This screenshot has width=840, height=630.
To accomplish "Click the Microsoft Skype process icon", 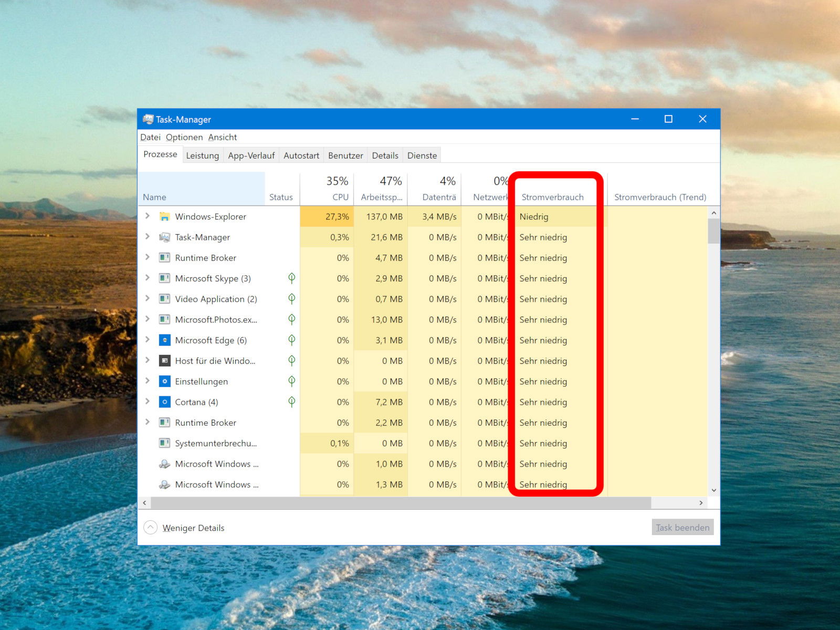I will click(x=164, y=278).
